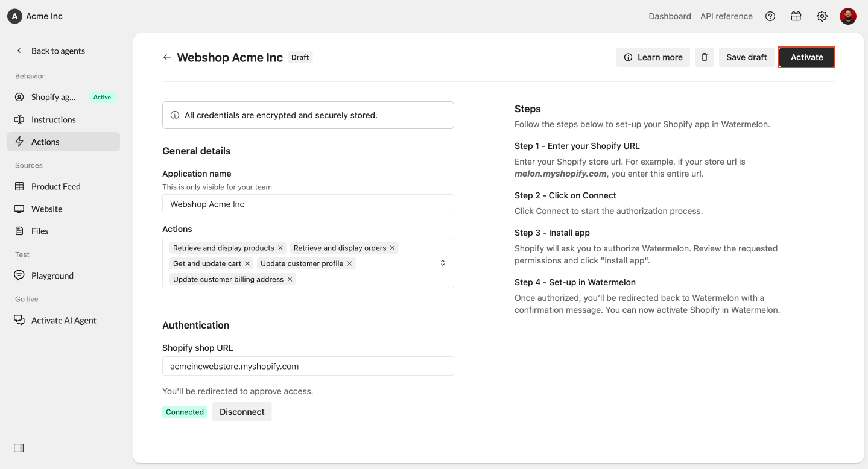Open the help question mark icon

click(x=770, y=16)
